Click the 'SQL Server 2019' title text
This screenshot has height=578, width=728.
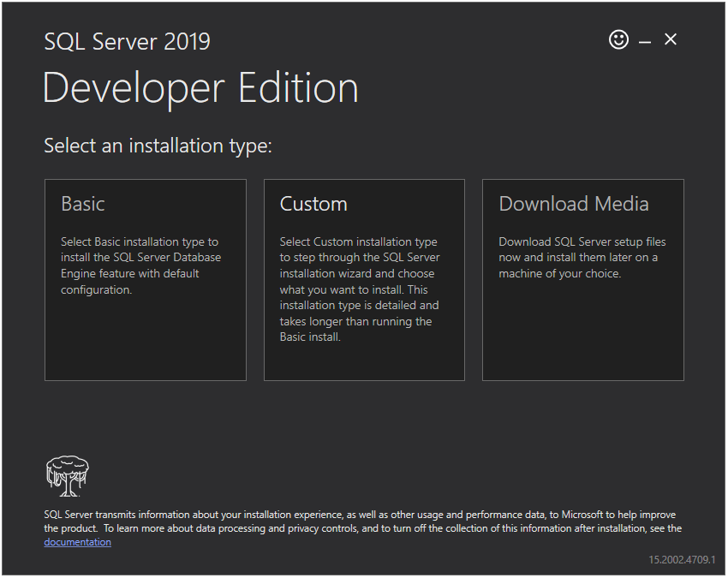point(128,42)
